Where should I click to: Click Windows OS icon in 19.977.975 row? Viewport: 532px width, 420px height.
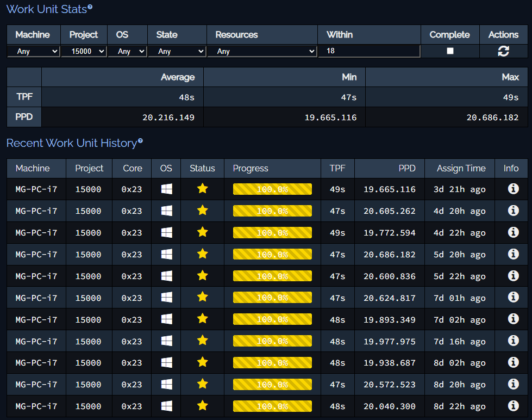click(x=167, y=341)
